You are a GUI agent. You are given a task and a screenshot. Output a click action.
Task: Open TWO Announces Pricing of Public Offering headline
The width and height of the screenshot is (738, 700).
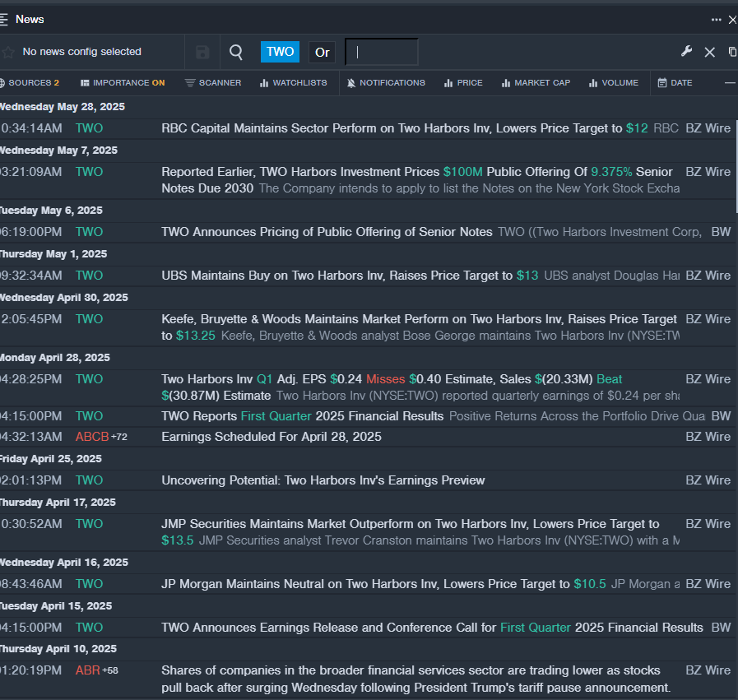point(327,232)
